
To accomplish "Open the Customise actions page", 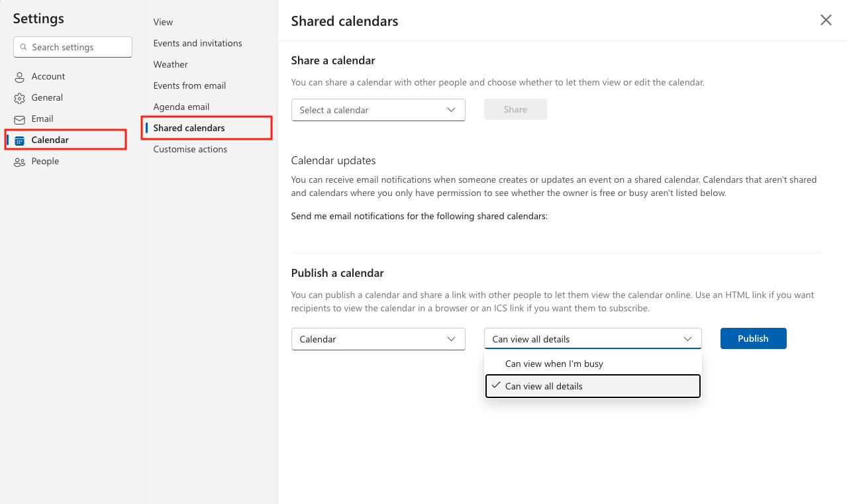I will (x=190, y=149).
